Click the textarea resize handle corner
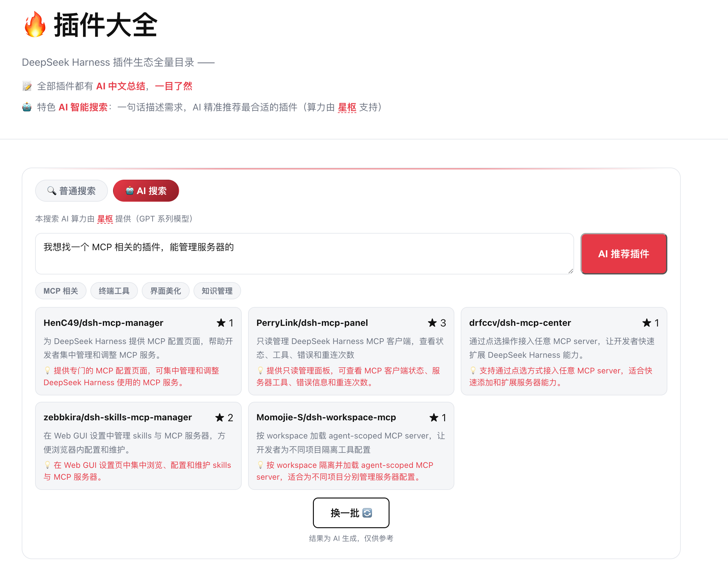This screenshot has height=577, width=728. (x=570, y=271)
